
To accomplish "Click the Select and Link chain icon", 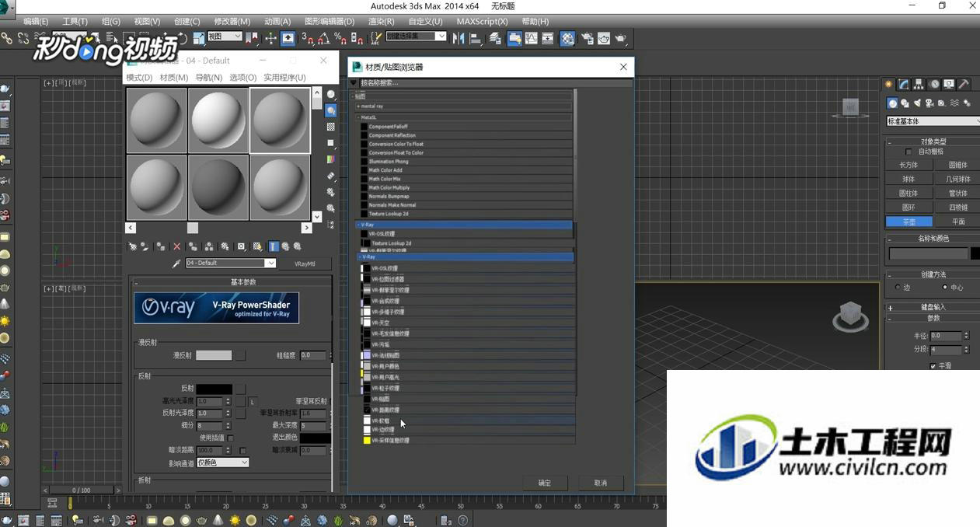I will [x=7, y=38].
